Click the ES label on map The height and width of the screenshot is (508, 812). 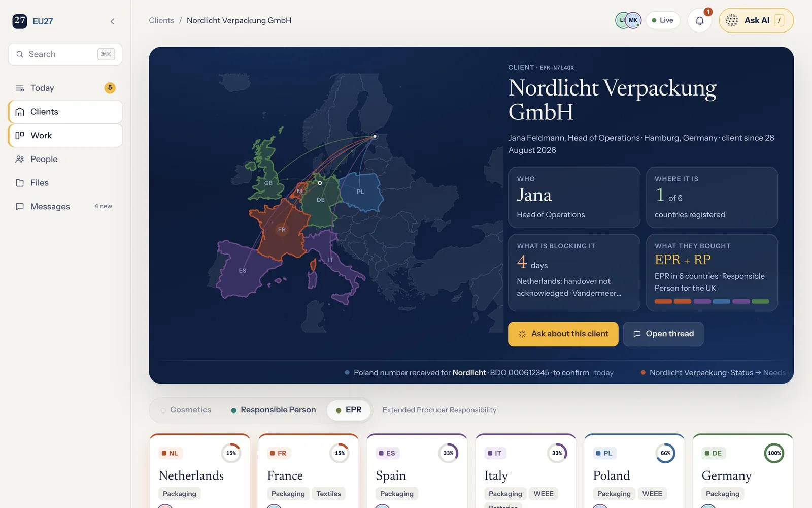(243, 271)
